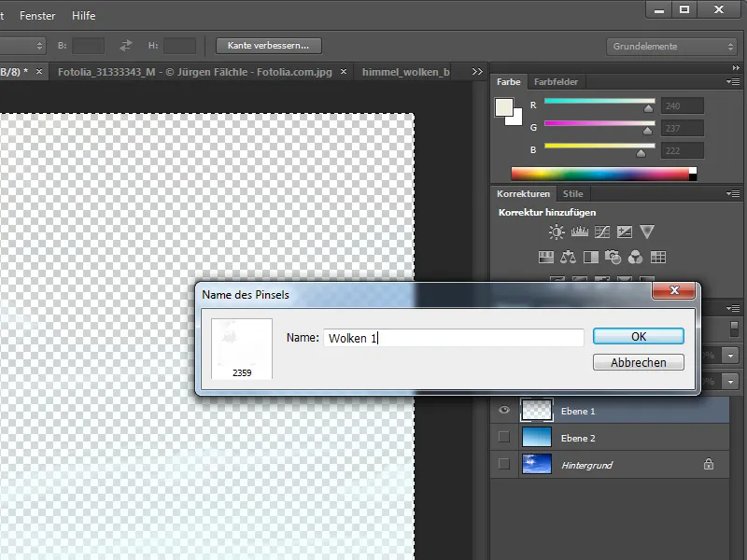Add a Vibrance adjustment
This screenshot has height=560, width=747.
(647, 231)
